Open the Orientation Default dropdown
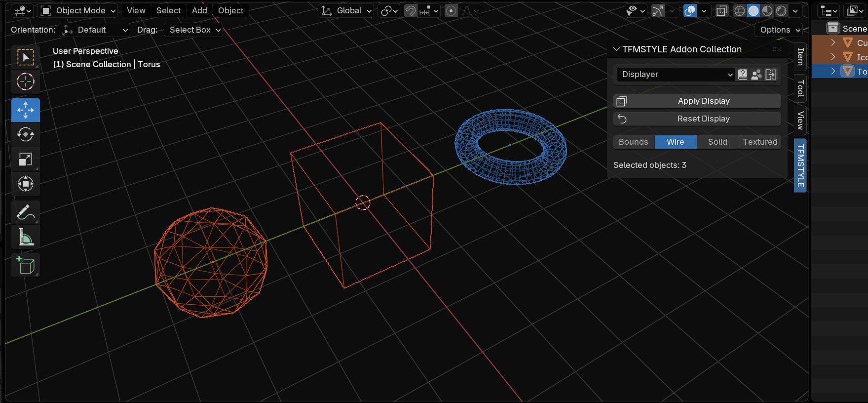The image size is (868, 403). [95, 30]
